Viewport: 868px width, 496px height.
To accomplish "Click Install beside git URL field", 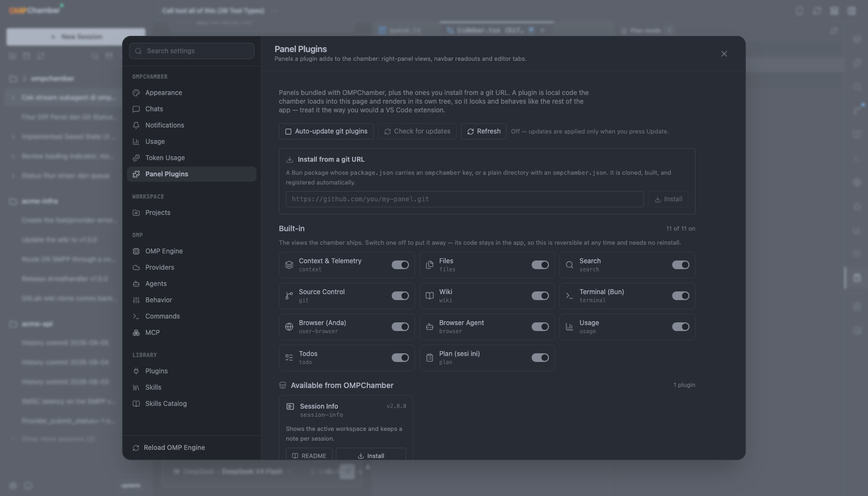I will click(668, 199).
